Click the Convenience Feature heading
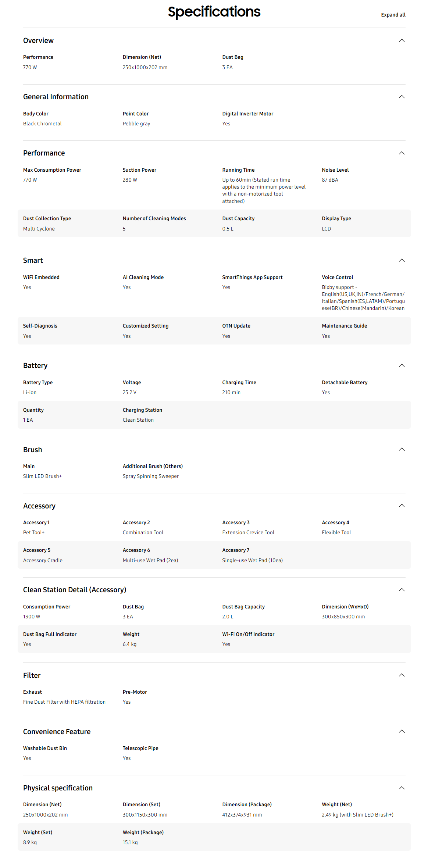 (x=57, y=732)
